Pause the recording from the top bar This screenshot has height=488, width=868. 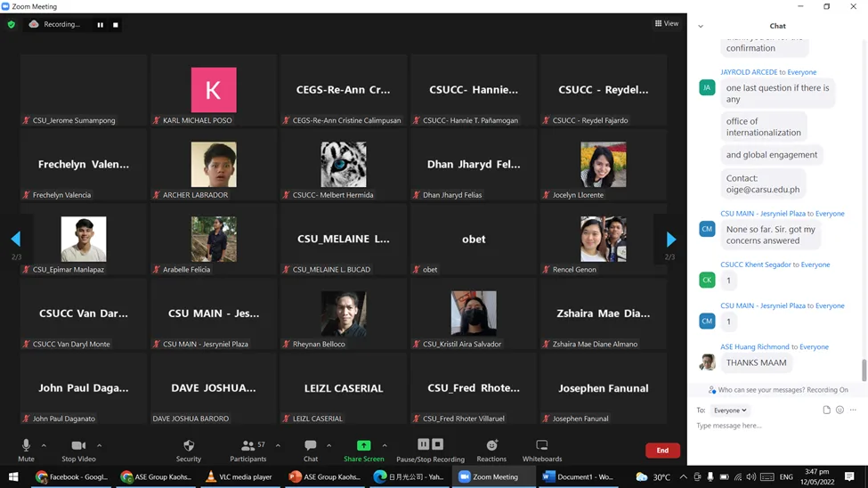pyautogui.click(x=100, y=25)
